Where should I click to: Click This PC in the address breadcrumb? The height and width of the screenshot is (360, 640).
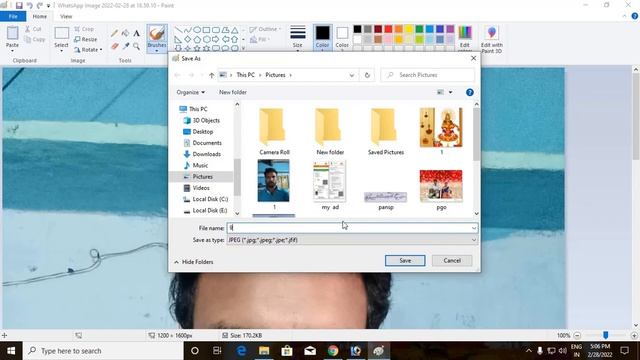pyautogui.click(x=245, y=75)
